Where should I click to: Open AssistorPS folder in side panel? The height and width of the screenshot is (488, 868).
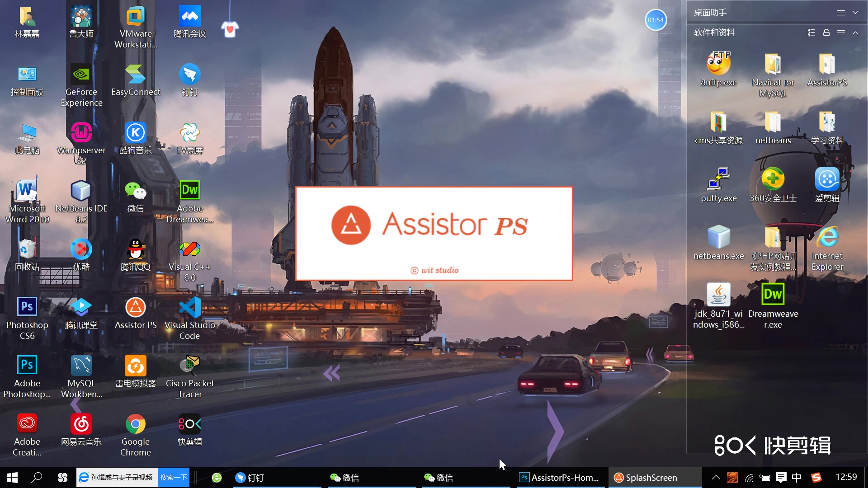pos(827,70)
